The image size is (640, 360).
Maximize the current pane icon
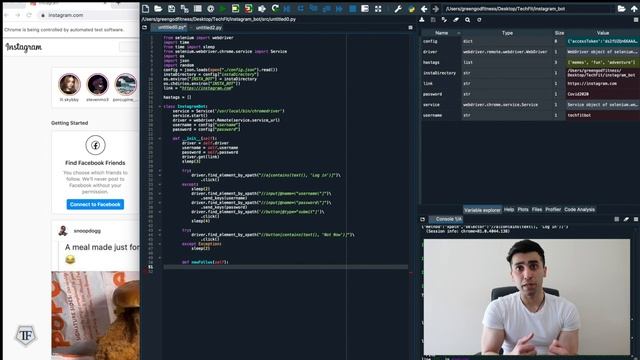365,9
